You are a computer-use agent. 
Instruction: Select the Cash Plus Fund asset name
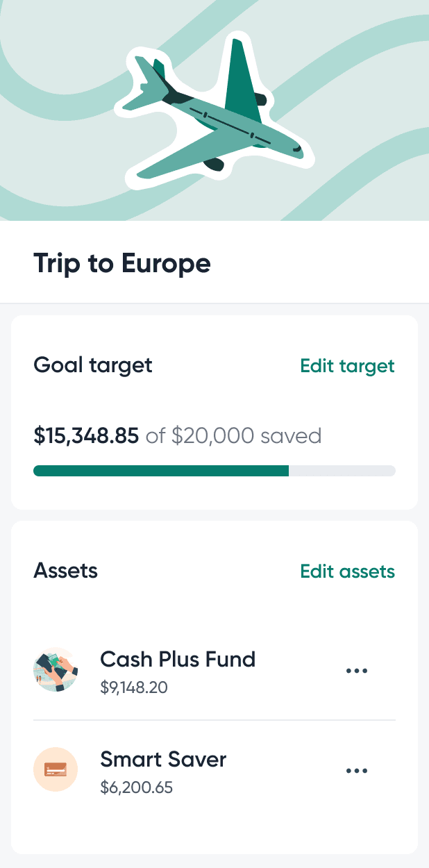pyautogui.click(x=178, y=659)
